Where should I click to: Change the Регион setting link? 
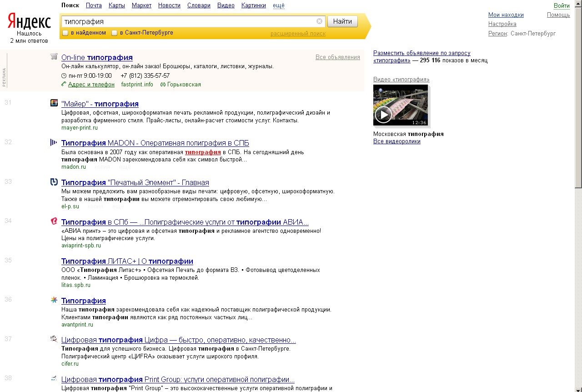tap(497, 33)
